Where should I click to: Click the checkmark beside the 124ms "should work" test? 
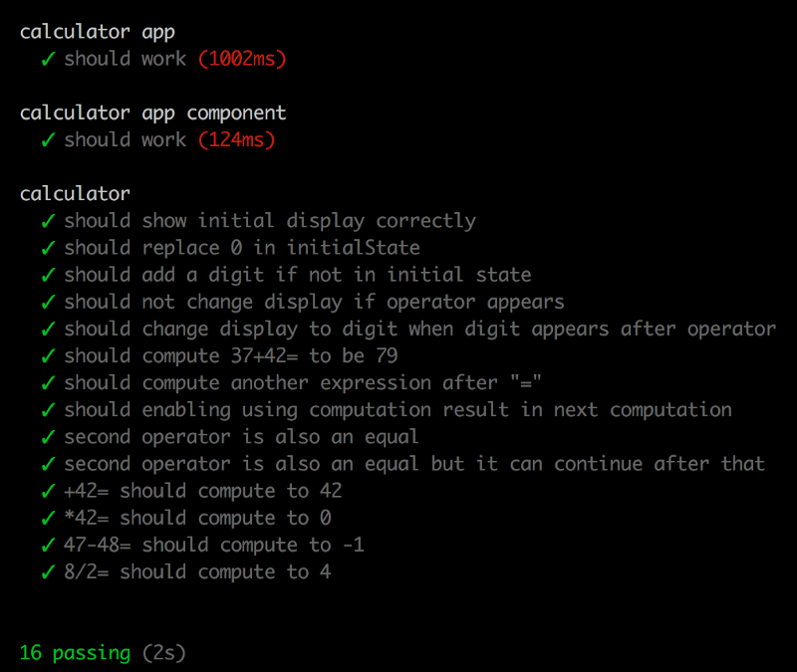[47, 140]
